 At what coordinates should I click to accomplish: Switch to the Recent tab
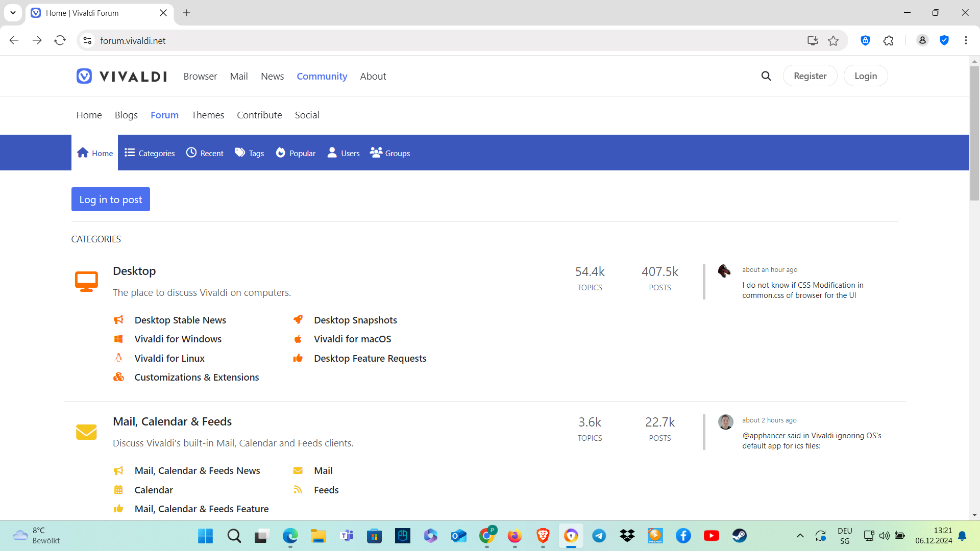click(x=205, y=153)
